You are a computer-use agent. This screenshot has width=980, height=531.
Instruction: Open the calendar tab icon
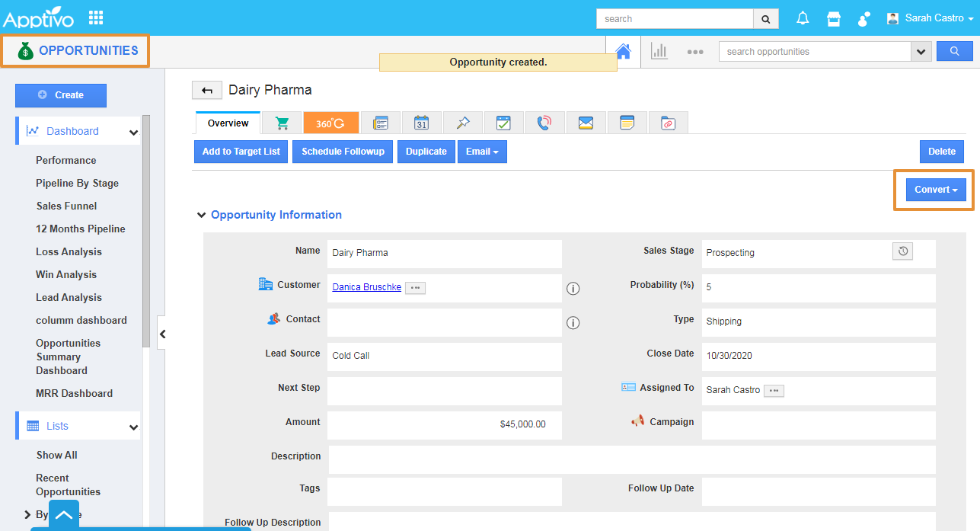click(x=421, y=123)
